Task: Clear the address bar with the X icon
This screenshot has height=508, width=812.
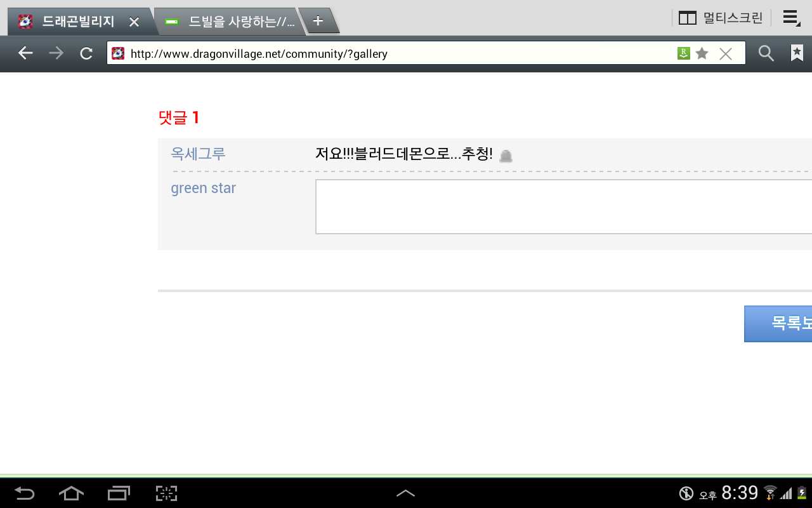Action: point(726,54)
